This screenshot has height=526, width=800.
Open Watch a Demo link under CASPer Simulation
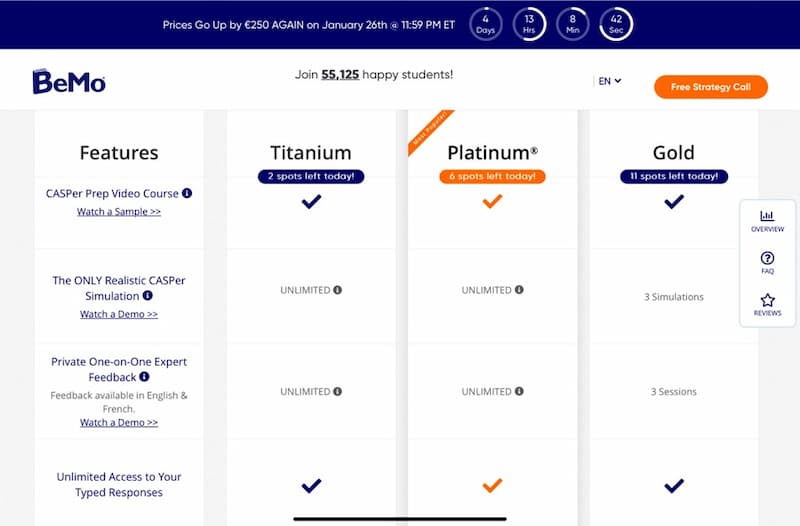click(x=119, y=314)
